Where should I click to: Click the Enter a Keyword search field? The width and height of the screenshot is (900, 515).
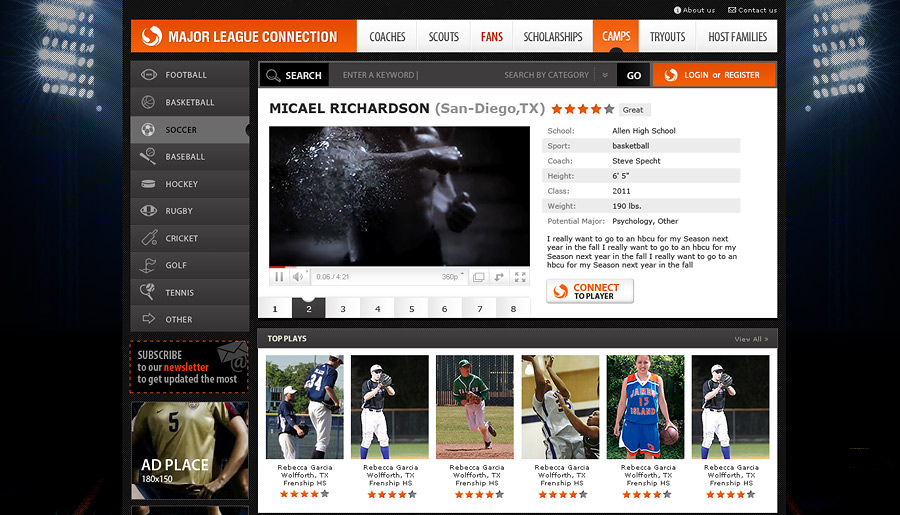[414, 75]
